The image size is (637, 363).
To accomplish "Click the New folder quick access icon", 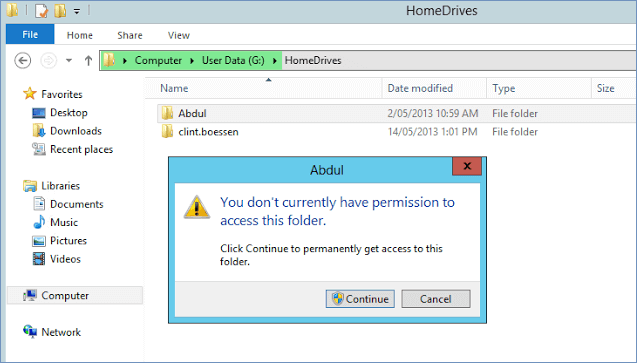I will click(60, 11).
